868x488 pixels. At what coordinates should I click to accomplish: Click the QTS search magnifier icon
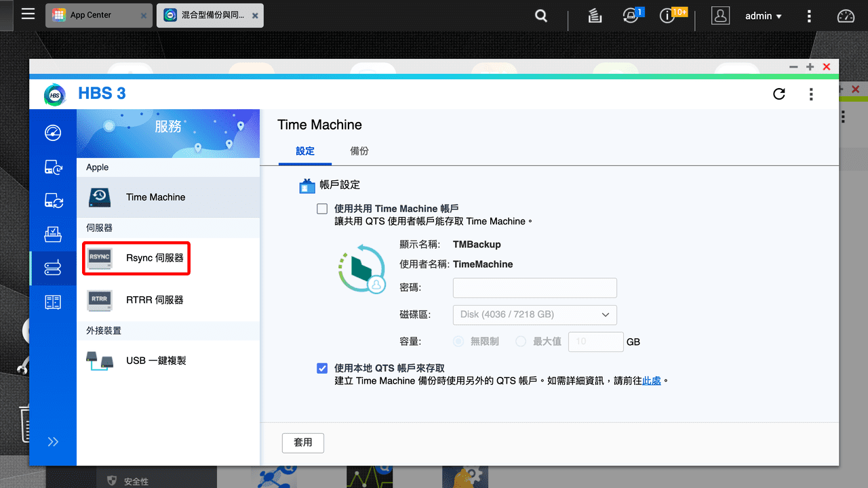click(540, 15)
